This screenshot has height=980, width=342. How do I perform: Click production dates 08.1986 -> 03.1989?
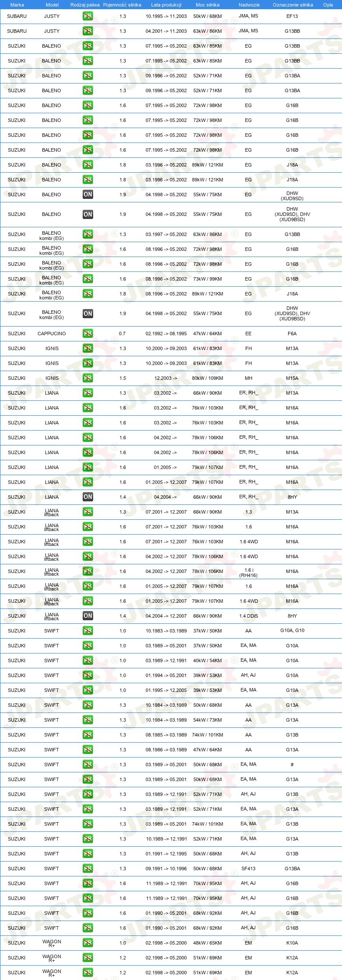pos(166,750)
